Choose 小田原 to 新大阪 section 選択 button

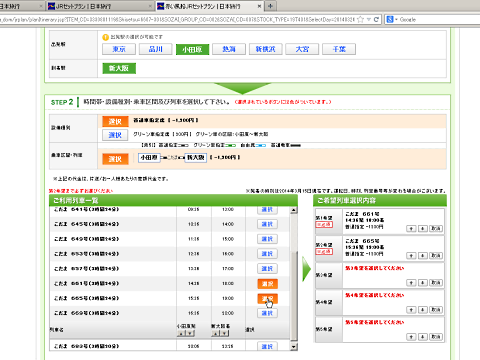tap(115, 159)
